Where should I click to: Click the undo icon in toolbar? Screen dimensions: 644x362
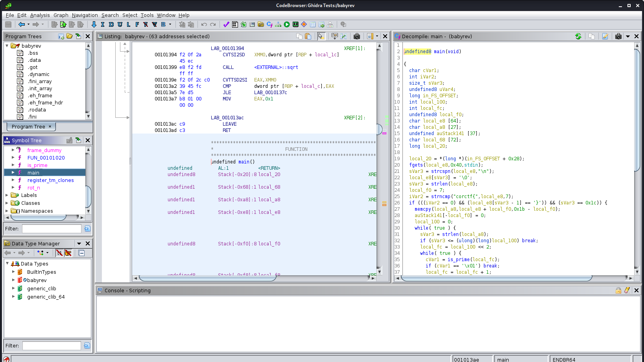204,24
